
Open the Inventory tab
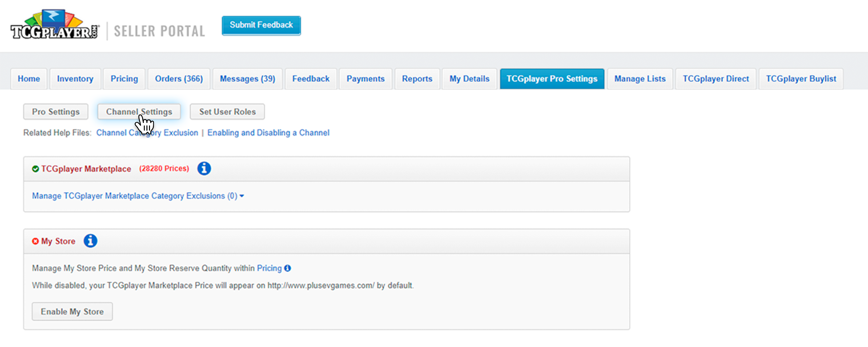[x=75, y=79]
